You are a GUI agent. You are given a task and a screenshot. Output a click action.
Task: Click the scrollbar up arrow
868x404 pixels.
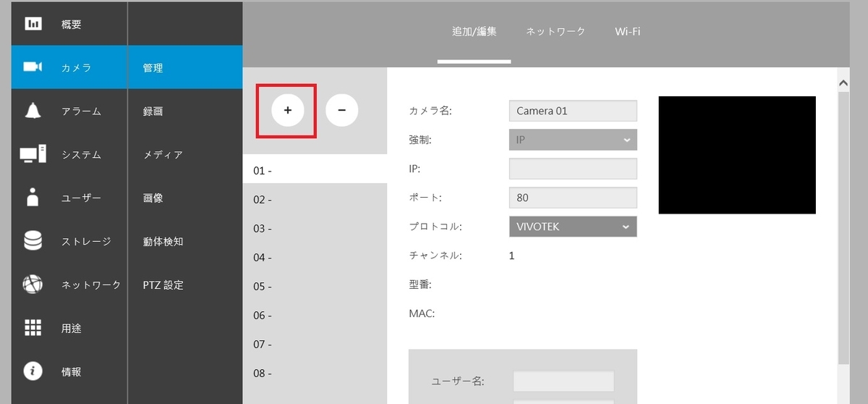843,84
